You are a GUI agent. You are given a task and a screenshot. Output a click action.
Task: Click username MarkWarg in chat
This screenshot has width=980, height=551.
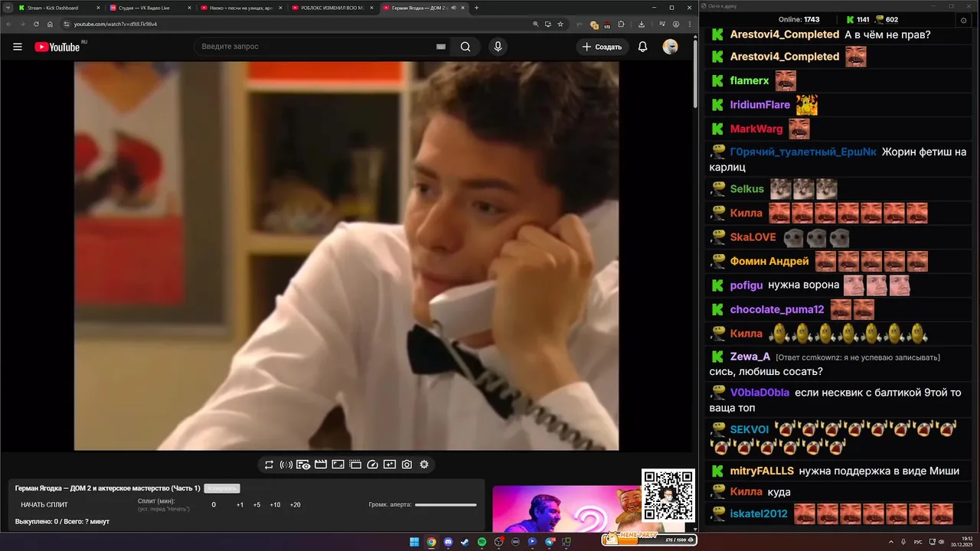click(756, 129)
